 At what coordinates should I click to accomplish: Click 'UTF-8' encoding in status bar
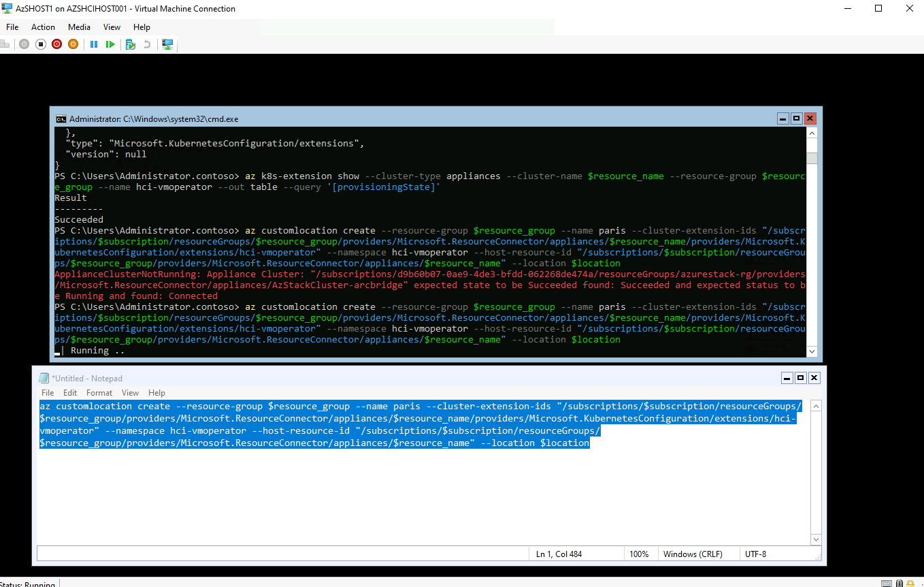755,554
